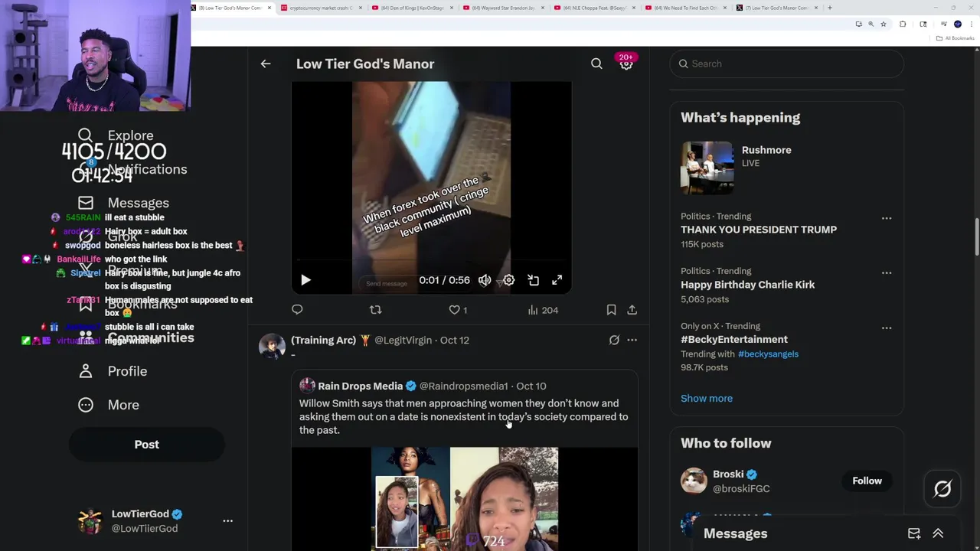The width and height of the screenshot is (980, 551).
Task: Play the forex video
Action: click(x=305, y=280)
